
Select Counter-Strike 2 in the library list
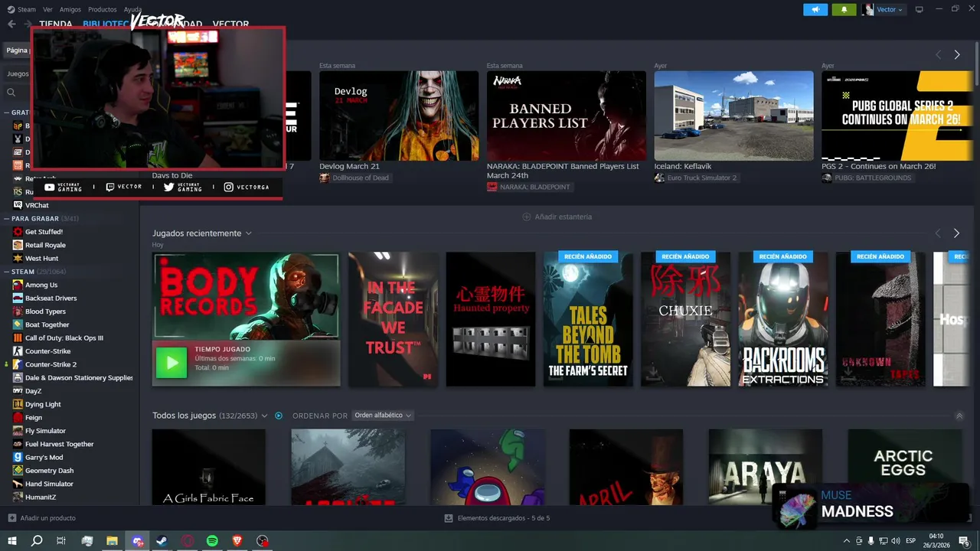(x=51, y=364)
